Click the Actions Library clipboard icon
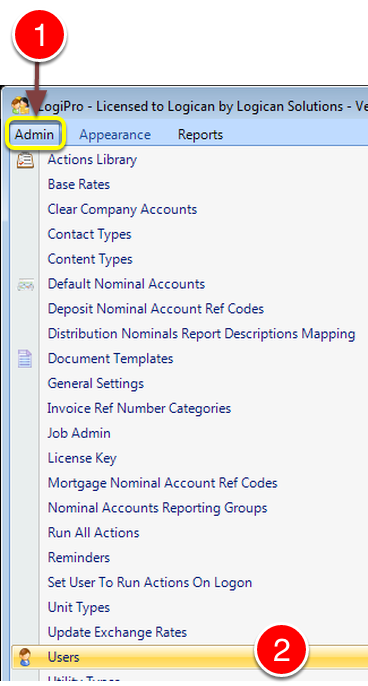Viewport: 368px width, 686px height. point(25,160)
